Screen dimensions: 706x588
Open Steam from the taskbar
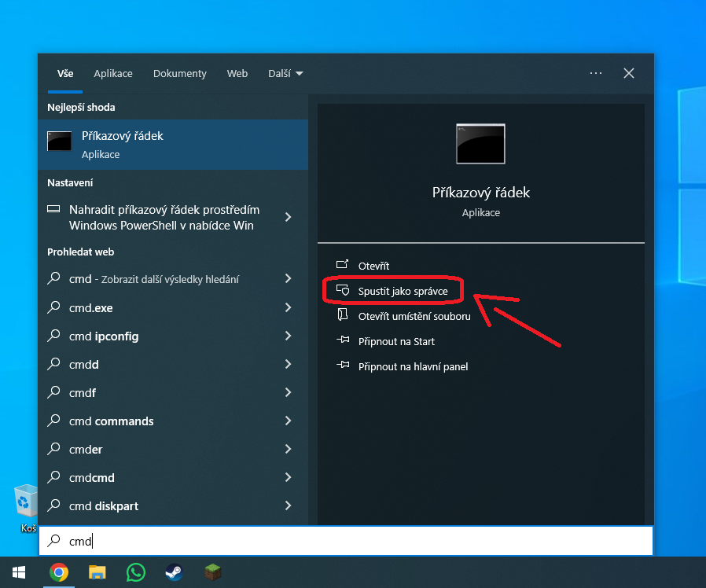[174, 571]
